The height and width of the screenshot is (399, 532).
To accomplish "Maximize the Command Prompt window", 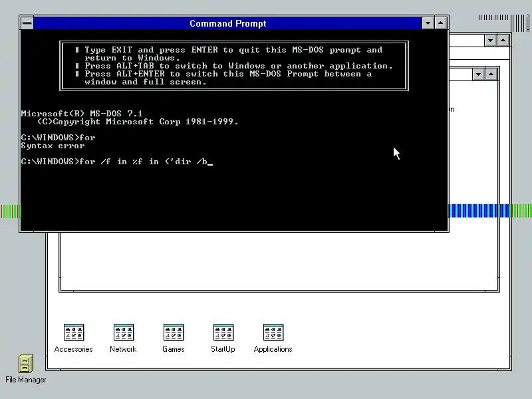I will (440, 23).
